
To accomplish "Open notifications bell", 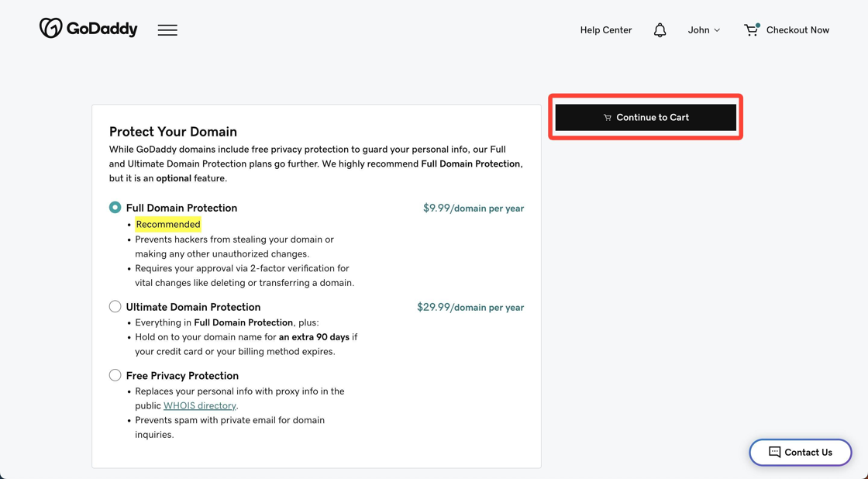I will point(660,30).
